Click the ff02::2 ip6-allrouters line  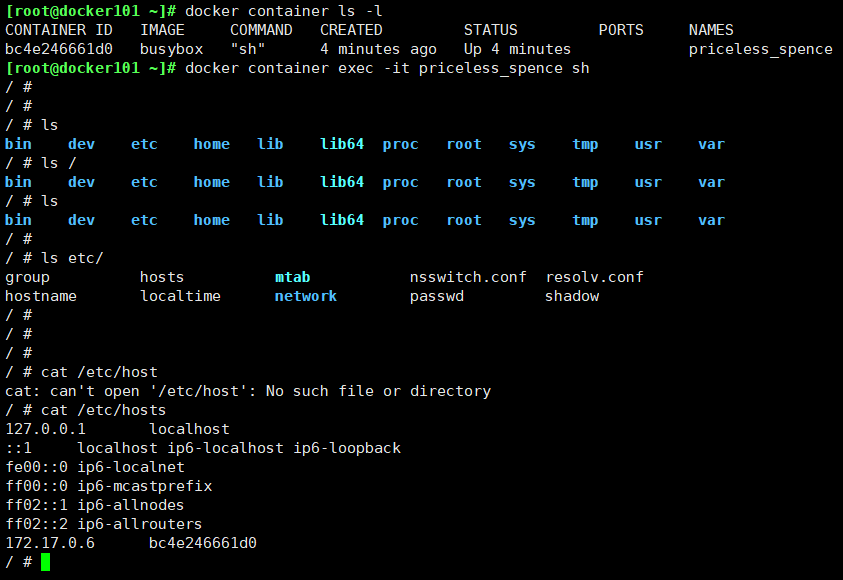pos(104,524)
